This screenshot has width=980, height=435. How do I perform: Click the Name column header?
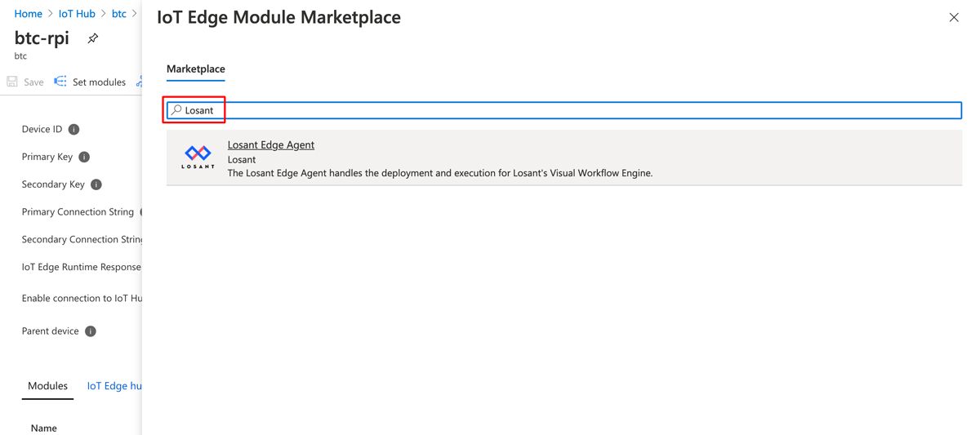click(x=44, y=428)
